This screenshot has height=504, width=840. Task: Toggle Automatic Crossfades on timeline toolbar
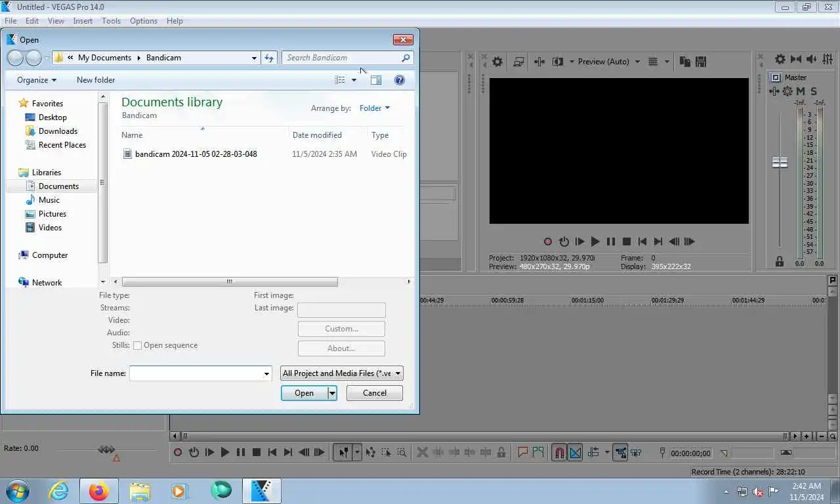[575, 452]
